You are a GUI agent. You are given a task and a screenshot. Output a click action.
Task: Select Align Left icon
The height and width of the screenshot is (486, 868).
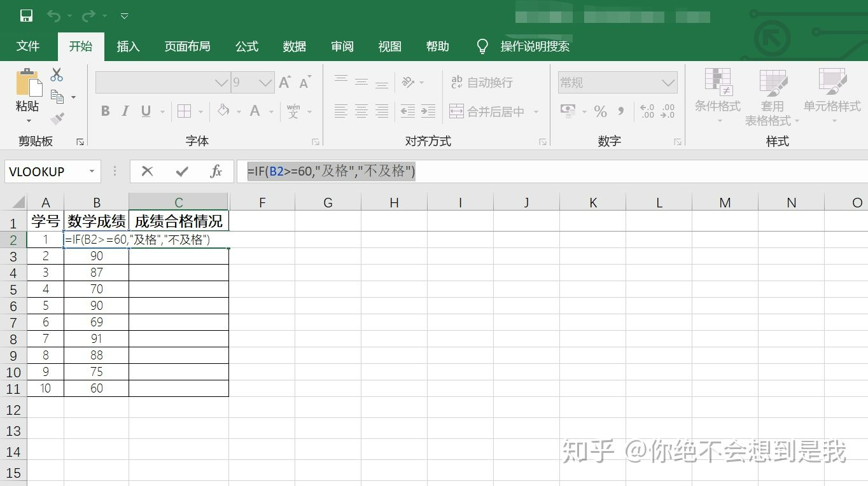[x=341, y=111]
